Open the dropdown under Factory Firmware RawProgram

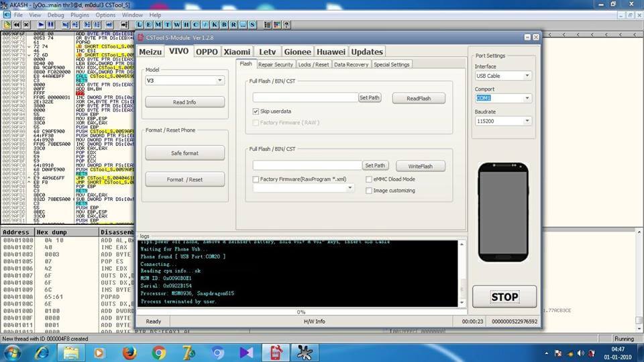point(303,188)
